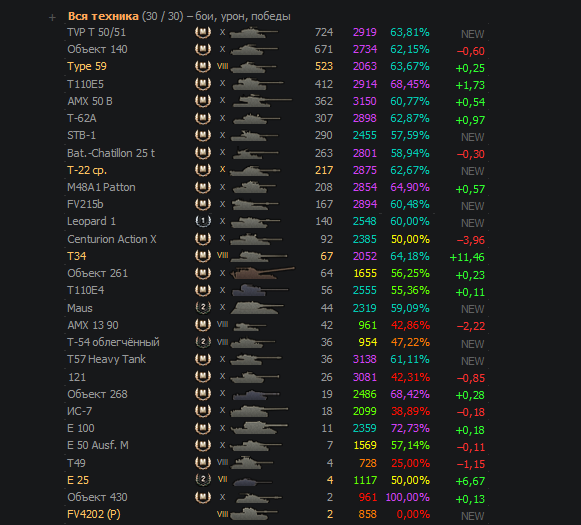Click the Maus tank silhouette
This screenshot has width=581, height=525.
(257, 308)
